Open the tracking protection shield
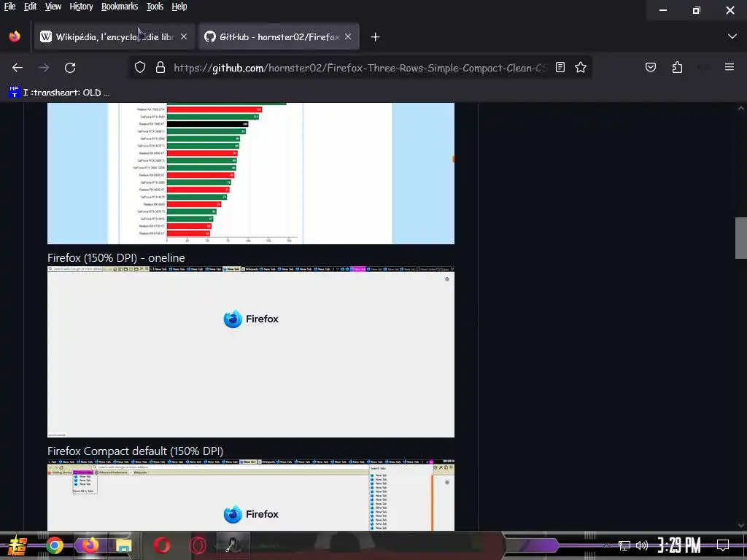The image size is (747, 560). (139, 68)
